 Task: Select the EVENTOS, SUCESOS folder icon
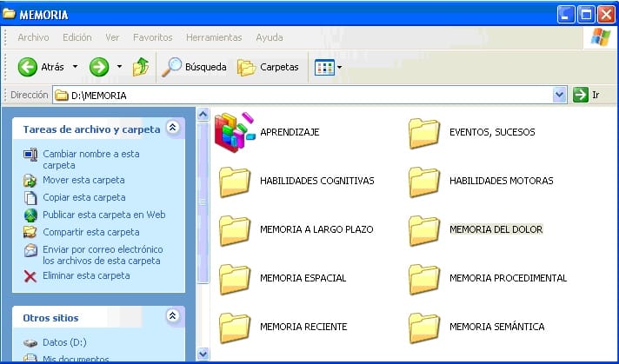pyautogui.click(x=424, y=133)
